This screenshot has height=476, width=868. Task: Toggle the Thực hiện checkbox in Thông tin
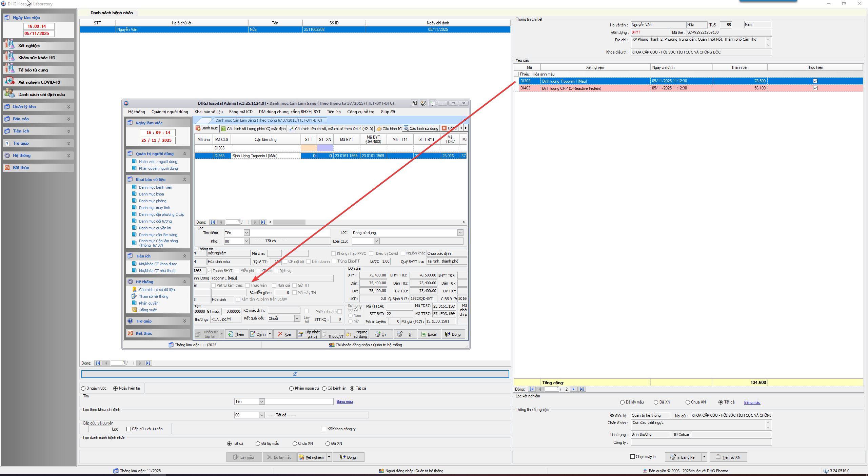(248, 286)
